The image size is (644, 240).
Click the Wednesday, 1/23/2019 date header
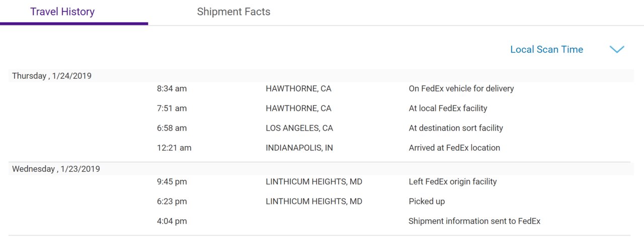pyautogui.click(x=56, y=169)
